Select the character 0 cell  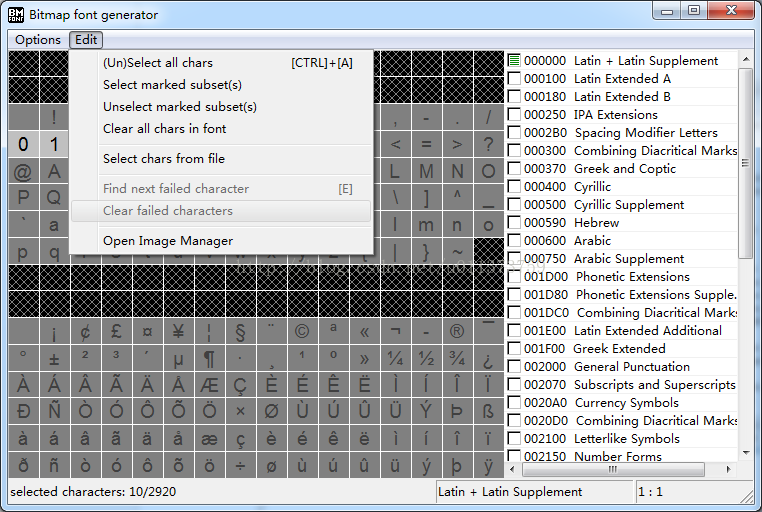(23, 144)
